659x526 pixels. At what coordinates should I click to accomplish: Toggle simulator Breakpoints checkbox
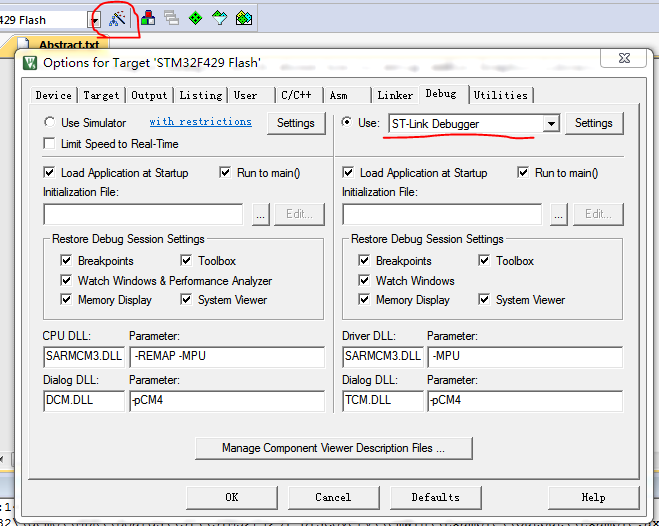tap(66, 260)
